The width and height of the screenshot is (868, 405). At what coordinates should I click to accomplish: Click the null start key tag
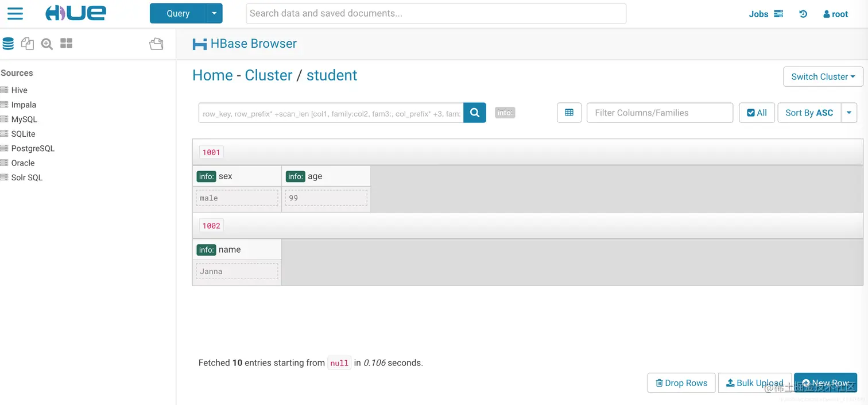339,363
